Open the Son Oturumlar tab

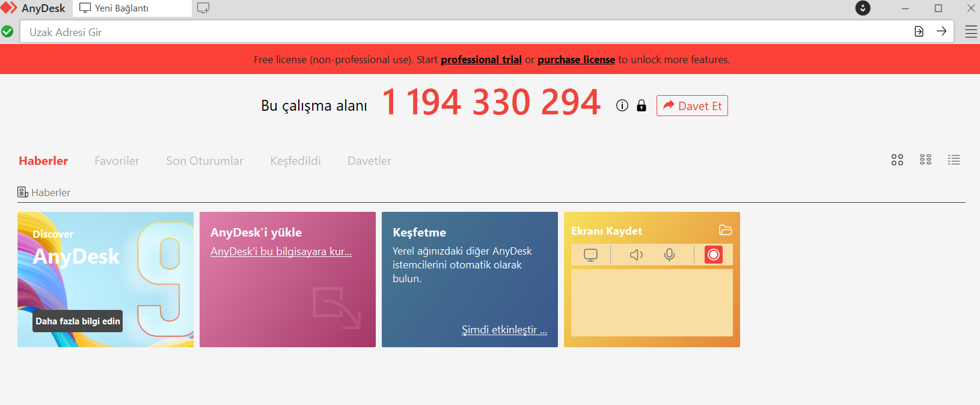204,161
